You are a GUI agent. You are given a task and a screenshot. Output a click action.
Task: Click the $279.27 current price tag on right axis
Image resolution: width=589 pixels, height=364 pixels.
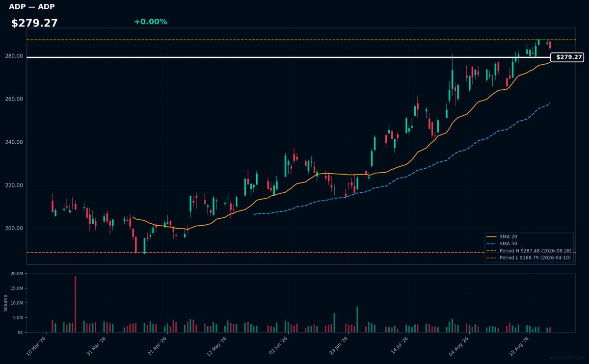[x=567, y=57]
